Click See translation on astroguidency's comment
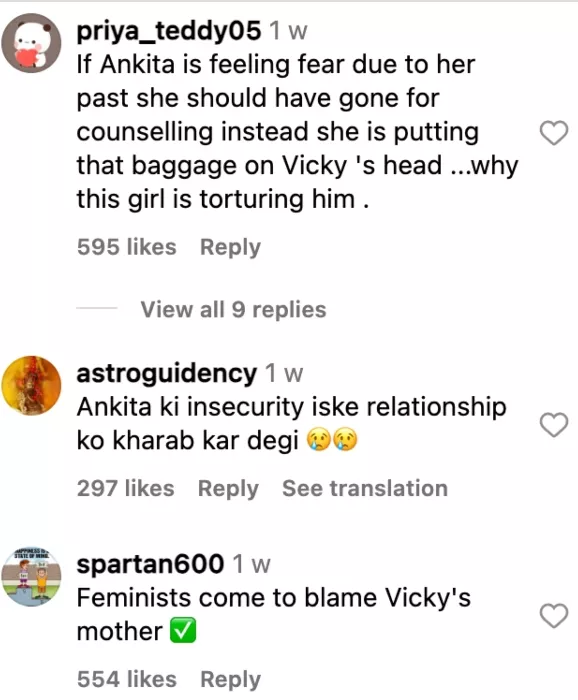This screenshot has width=578, height=700. point(365,488)
